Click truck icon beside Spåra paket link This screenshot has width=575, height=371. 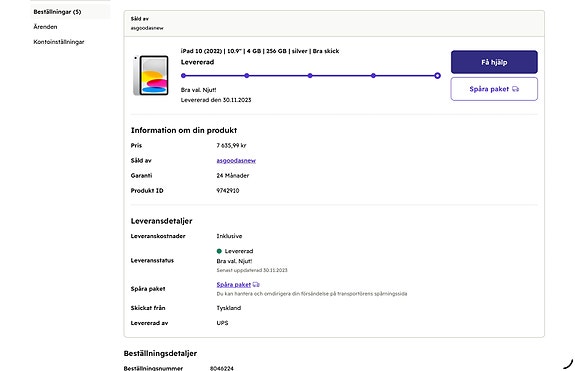256,284
